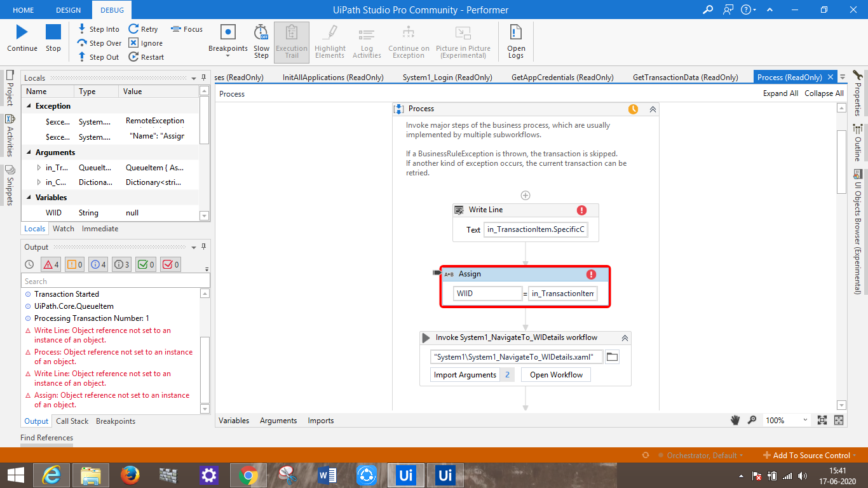This screenshot has width=868, height=488.
Task: Browse for workflow file using folder icon
Action: coord(612,357)
